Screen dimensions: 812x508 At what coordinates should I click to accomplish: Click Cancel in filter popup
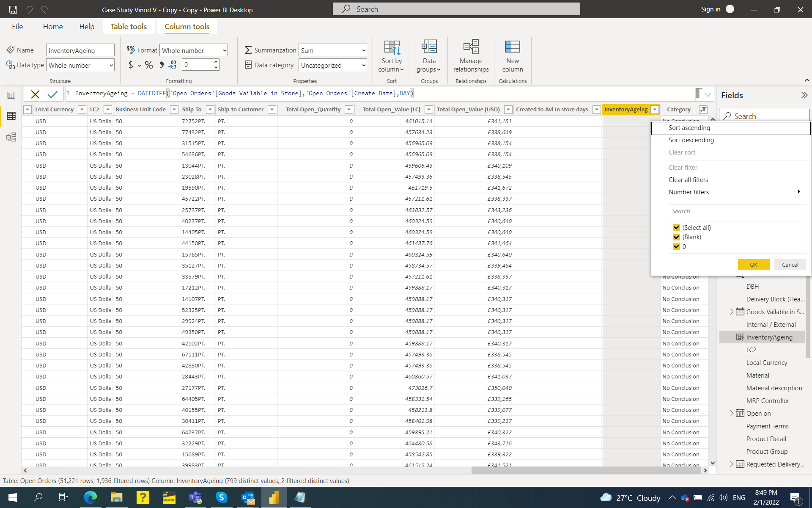[790, 265]
